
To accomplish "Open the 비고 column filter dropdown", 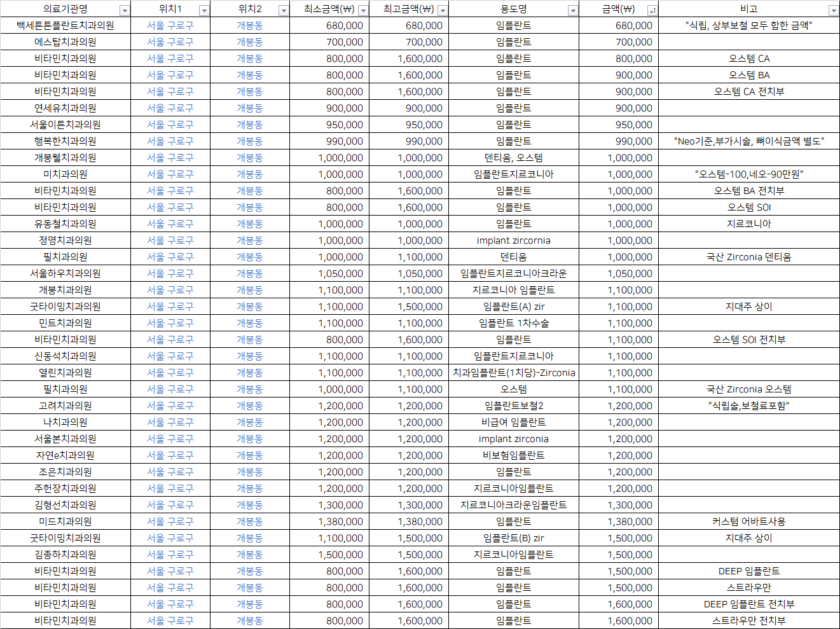I will 834,10.
